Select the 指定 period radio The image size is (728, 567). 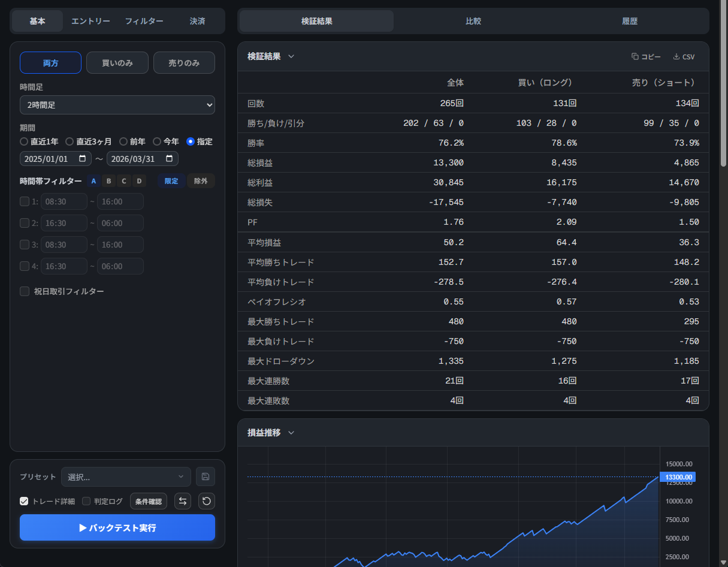191,141
